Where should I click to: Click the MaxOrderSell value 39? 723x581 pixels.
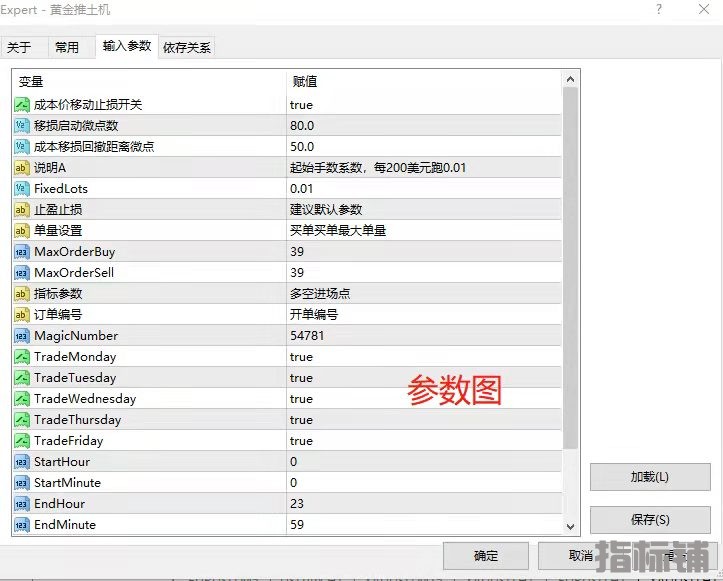click(297, 273)
